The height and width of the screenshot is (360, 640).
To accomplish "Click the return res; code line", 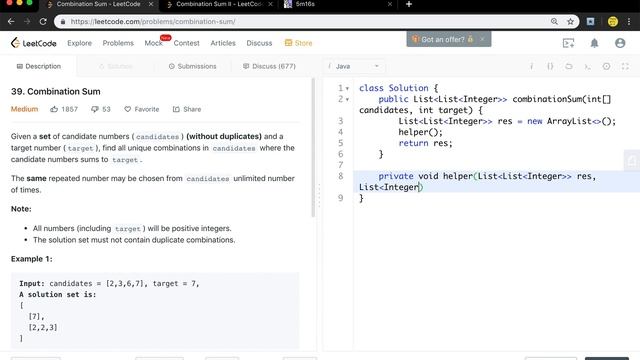I will coord(425,143).
